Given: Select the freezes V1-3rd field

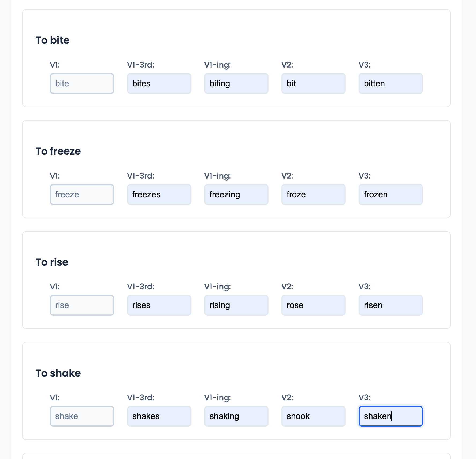Looking at the screenshot, I should click(159, 194).
